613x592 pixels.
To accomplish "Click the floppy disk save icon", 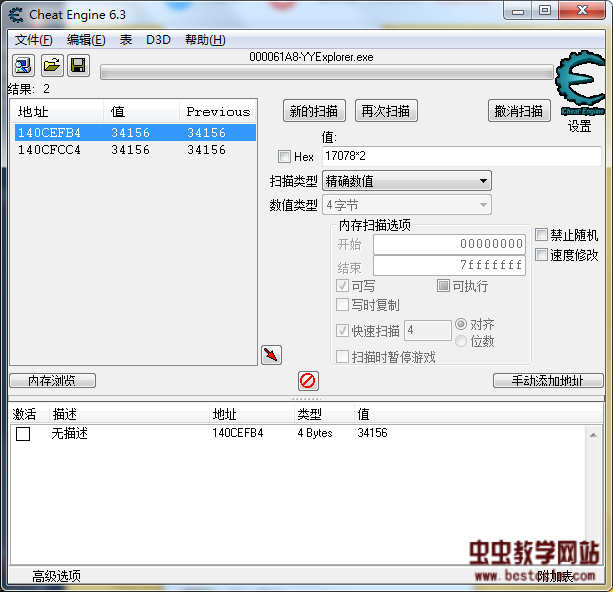I will coord(78,66).
